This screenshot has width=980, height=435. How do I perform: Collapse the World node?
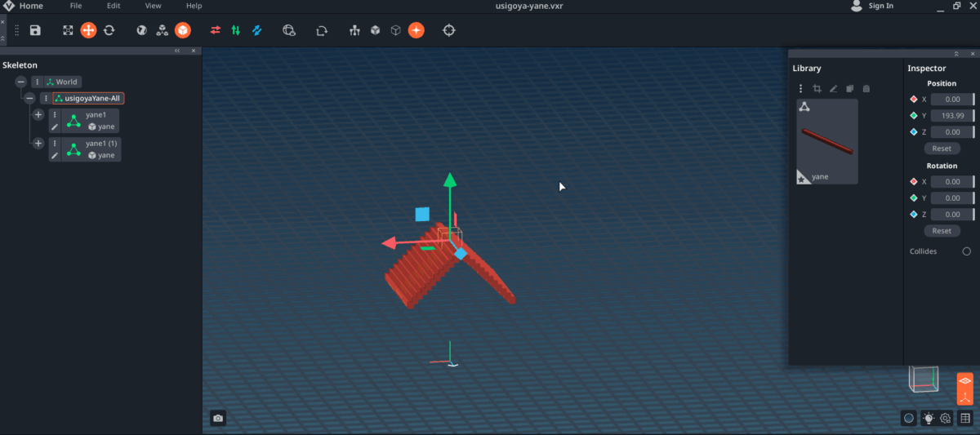tap(20, 82)
